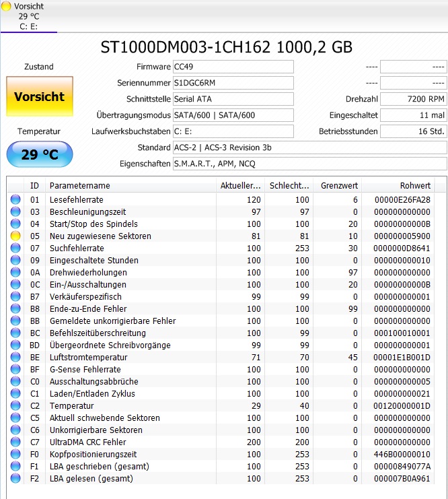The image size is (448, 499).
Task: Click the Laufwerksbuchstaben field C: E:
Action: [x=233, y=131]
